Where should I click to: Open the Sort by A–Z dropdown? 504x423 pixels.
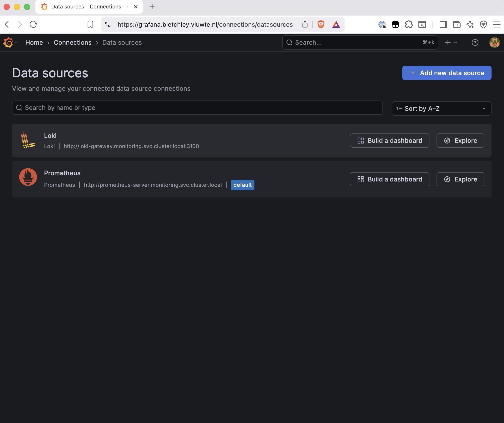click(441, 108)
